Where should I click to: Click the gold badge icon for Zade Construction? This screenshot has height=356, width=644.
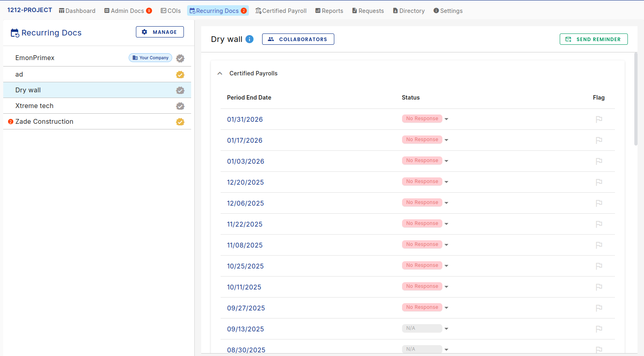pos(180,122)
